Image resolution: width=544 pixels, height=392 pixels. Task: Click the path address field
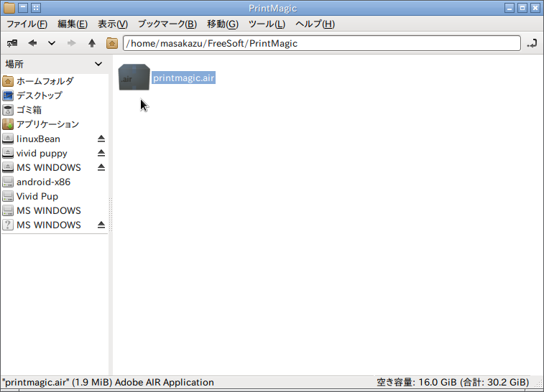(322, 43)
